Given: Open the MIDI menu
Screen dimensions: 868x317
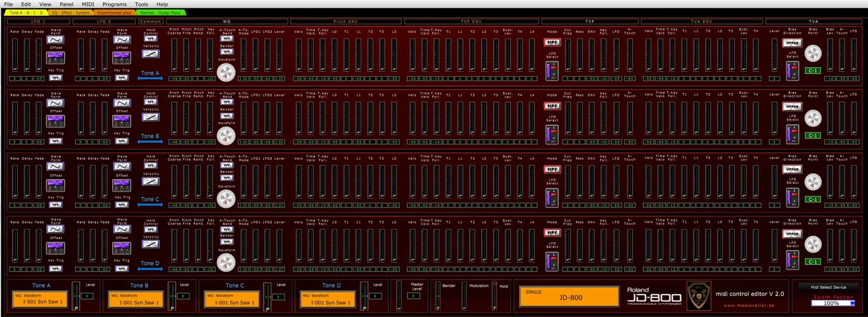Looking at the screenshot, I should tap(88, 4).
